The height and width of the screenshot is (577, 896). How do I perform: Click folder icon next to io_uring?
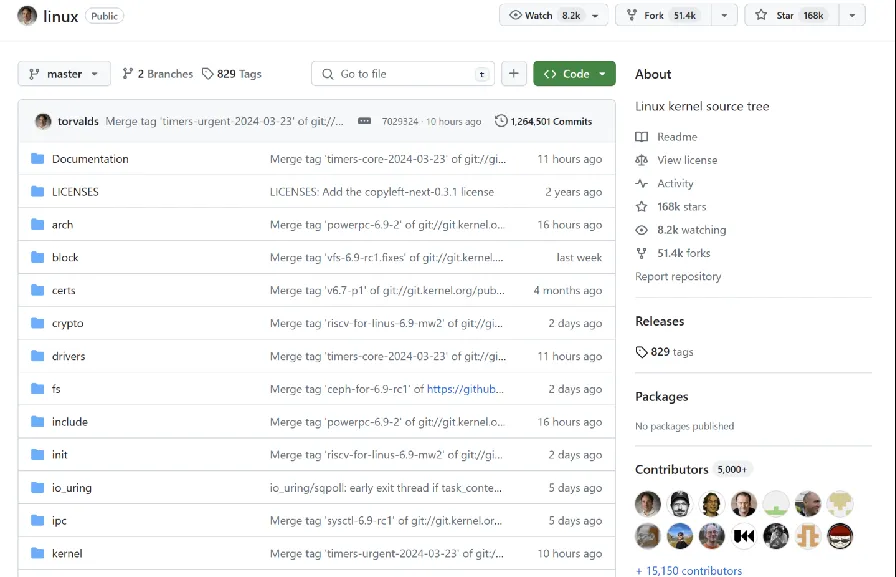pos(38,488)
